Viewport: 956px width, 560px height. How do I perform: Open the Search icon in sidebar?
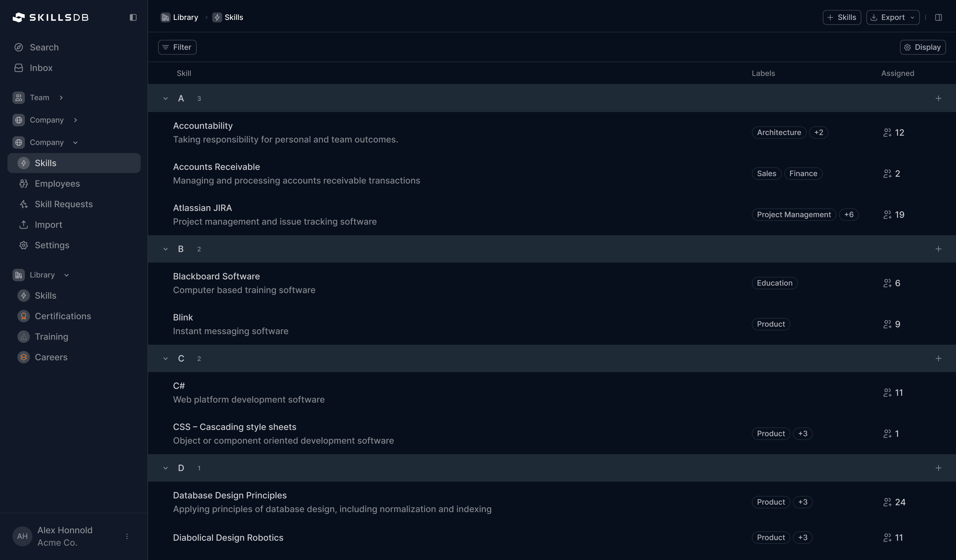point(19,47)
